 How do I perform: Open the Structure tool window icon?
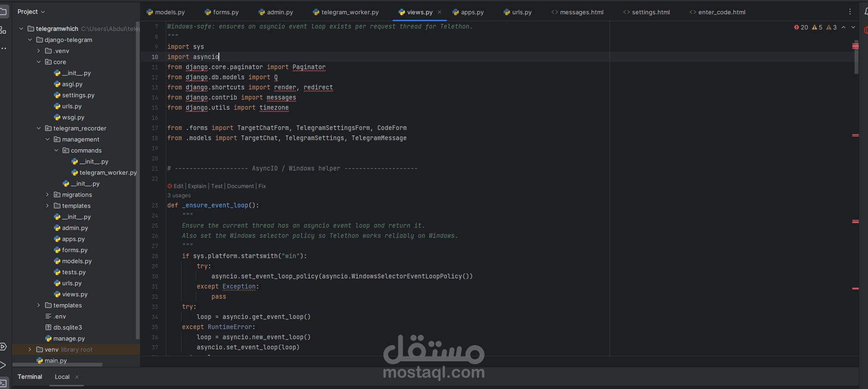[3, 30]
